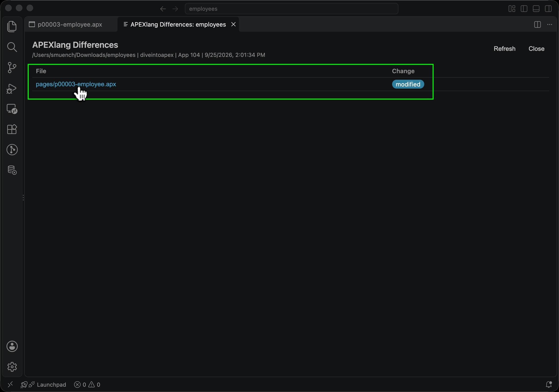Open the notifications bell
The width and height of the screenshot is (559, 392).
(x=549, y=385)
